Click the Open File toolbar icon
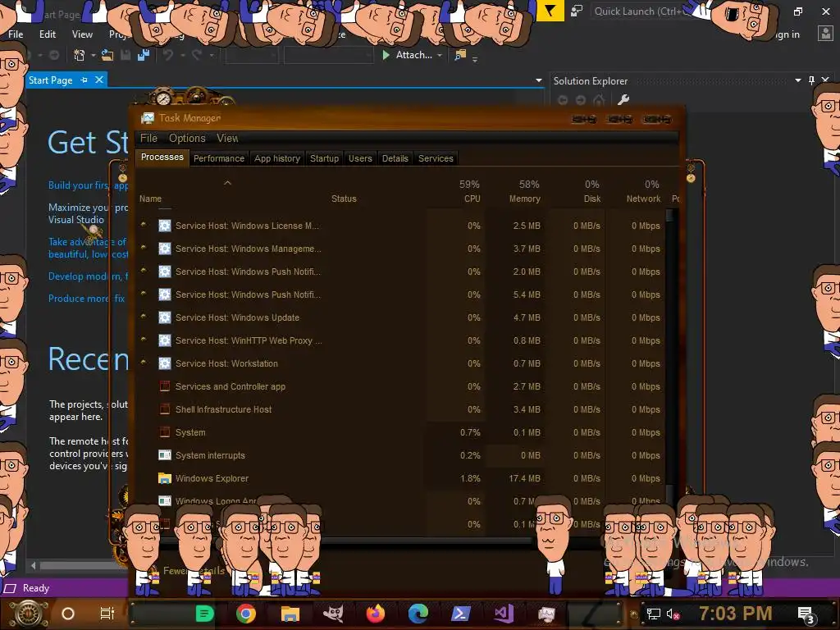840x630 pixels. click(107, 55)
